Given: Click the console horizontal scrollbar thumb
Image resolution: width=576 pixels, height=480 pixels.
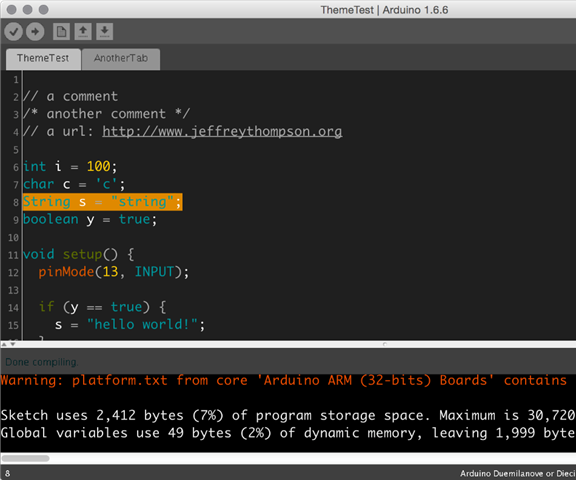Looking at the screenshot, I should 25,458.
